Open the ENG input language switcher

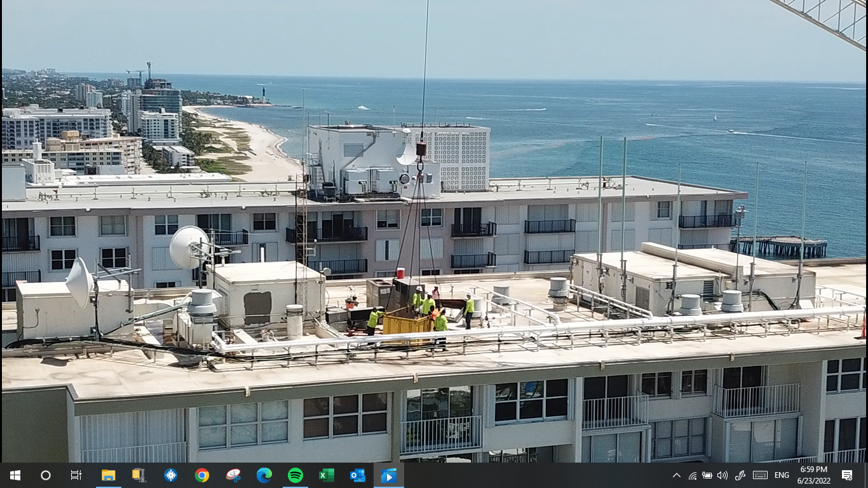click(x=782, y=475)
